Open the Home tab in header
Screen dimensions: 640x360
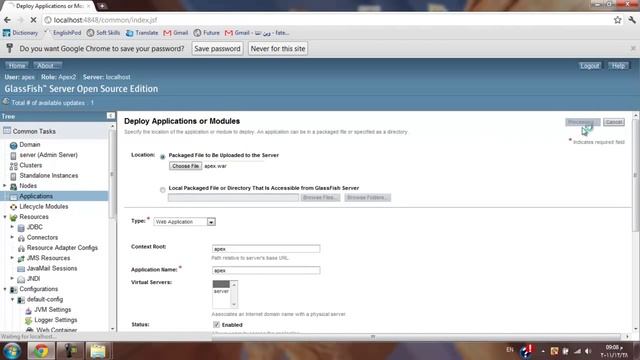[17, 65]
